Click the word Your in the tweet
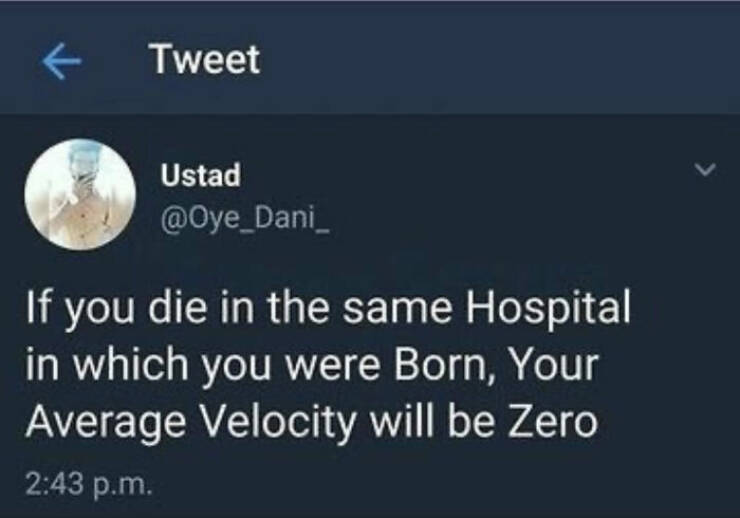Screen dimensions: 740x518 click(551, 366)
